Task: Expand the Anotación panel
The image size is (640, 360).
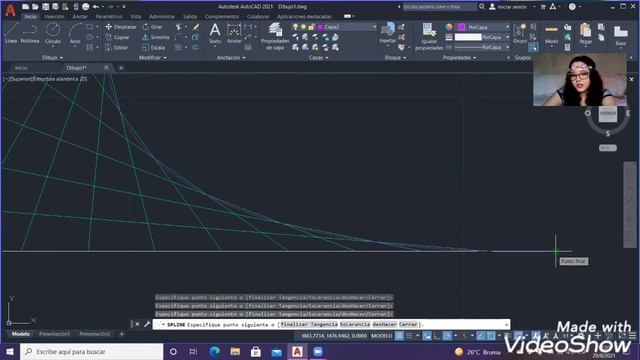Action: (231, 58)
